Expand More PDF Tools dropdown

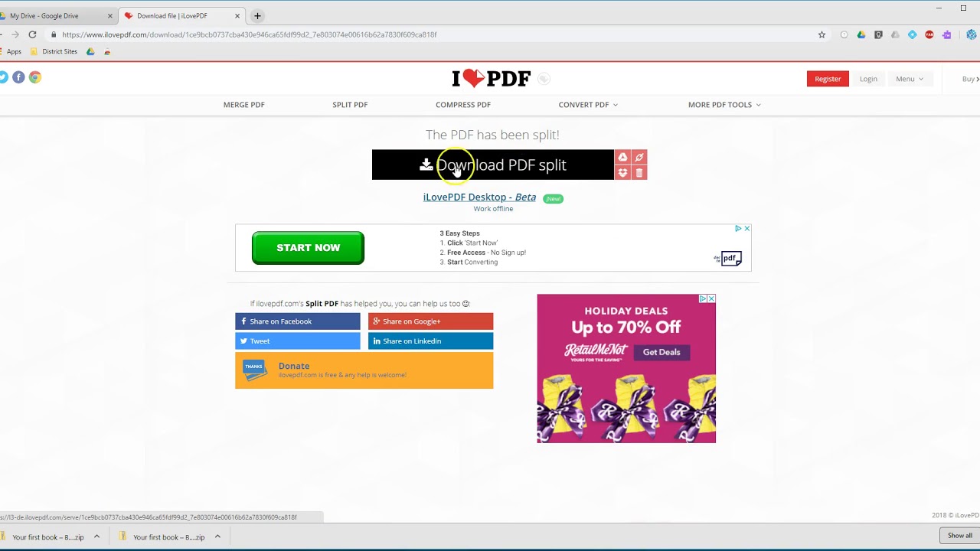724,105
